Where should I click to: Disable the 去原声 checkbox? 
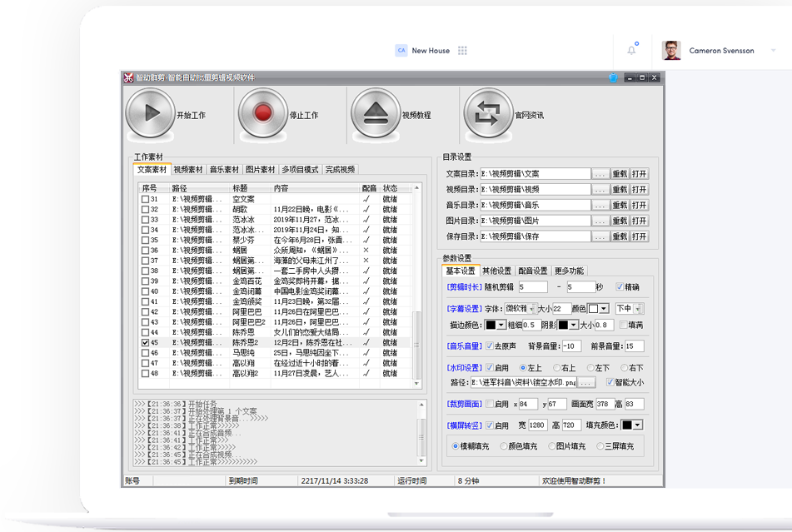[489, 346]
